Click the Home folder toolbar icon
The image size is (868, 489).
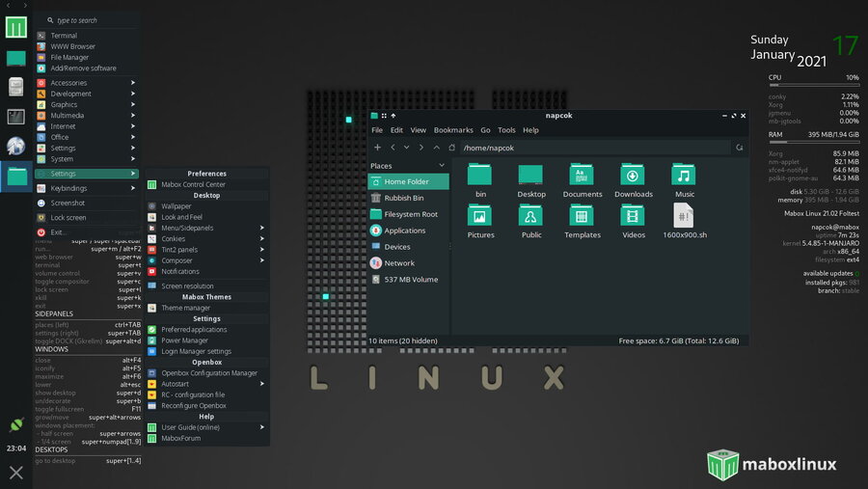(x=451, y=148)
